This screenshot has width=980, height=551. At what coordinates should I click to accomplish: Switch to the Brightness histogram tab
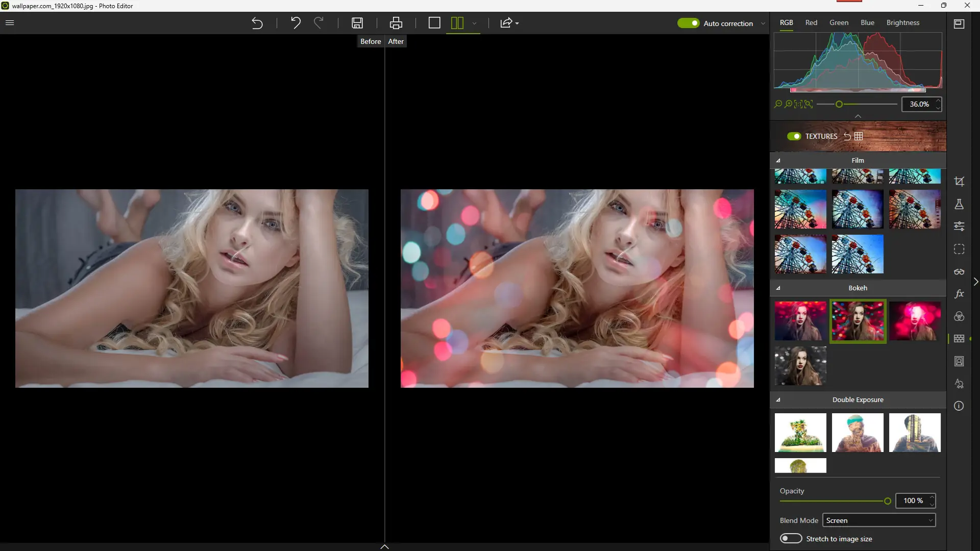(x=902, y=22)
